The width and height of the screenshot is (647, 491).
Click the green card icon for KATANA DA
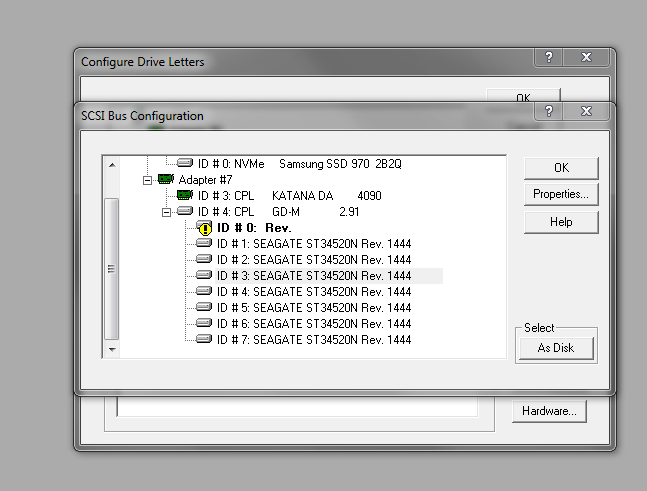click(x=185, y=195)
